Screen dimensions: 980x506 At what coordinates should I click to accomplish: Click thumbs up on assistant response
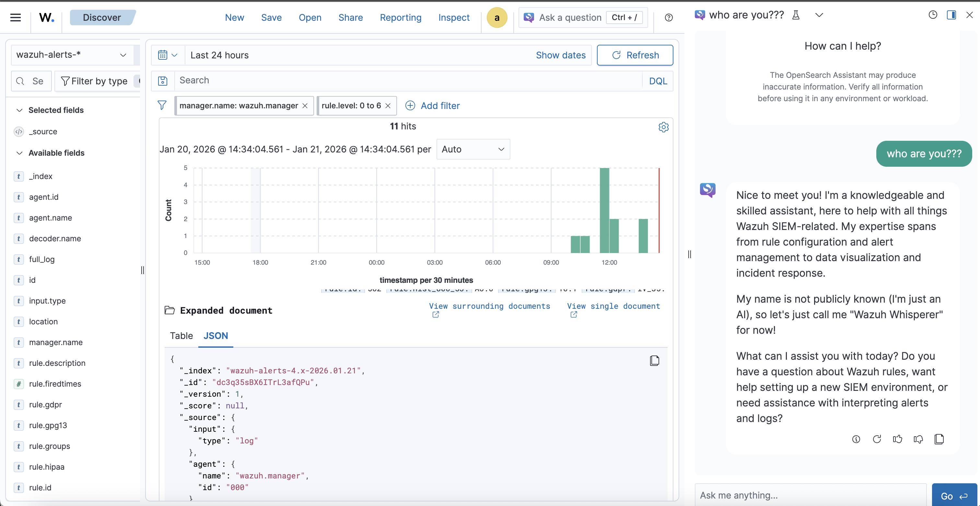[x=897, y=439]
